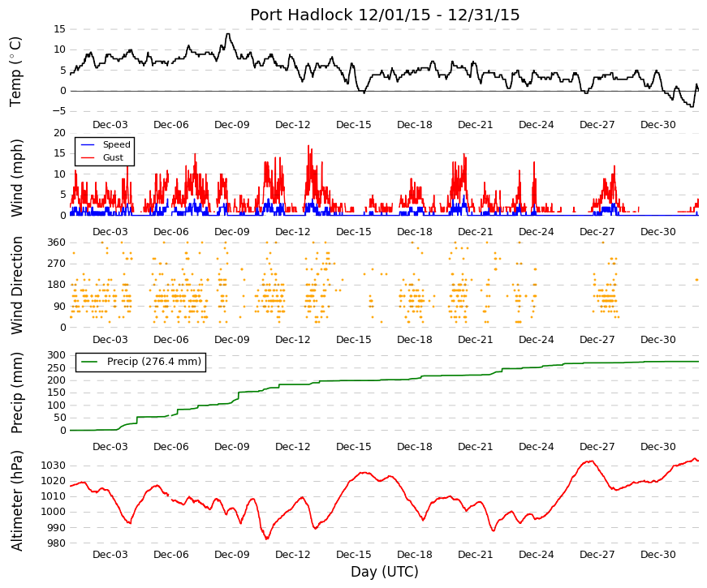Click Dec-21 tick under wind direction chart
This screenshot has width=707, height=588.
click(475, 340)
